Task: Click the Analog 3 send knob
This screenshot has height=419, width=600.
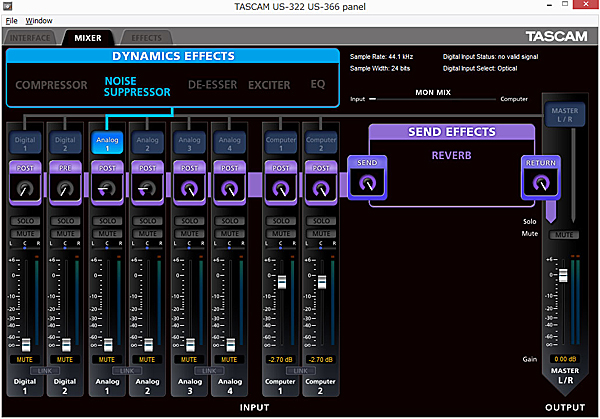Action: coord(188,186)
